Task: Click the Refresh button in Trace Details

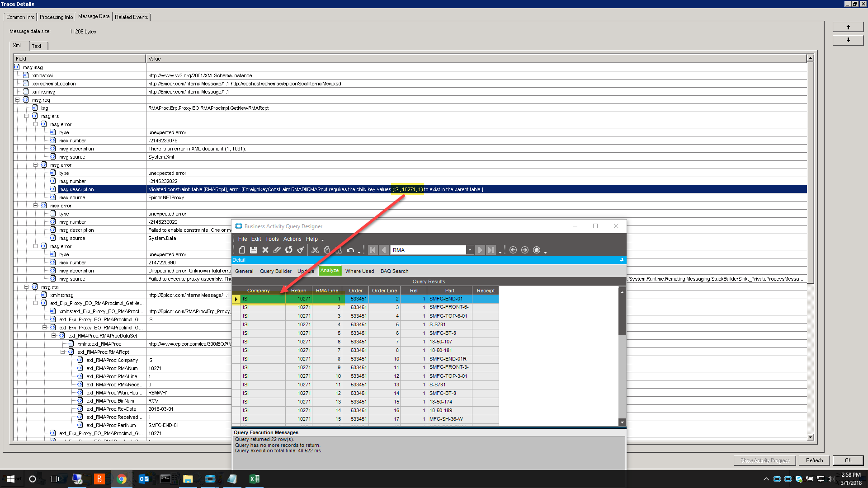Action: [x=814, y=460]
